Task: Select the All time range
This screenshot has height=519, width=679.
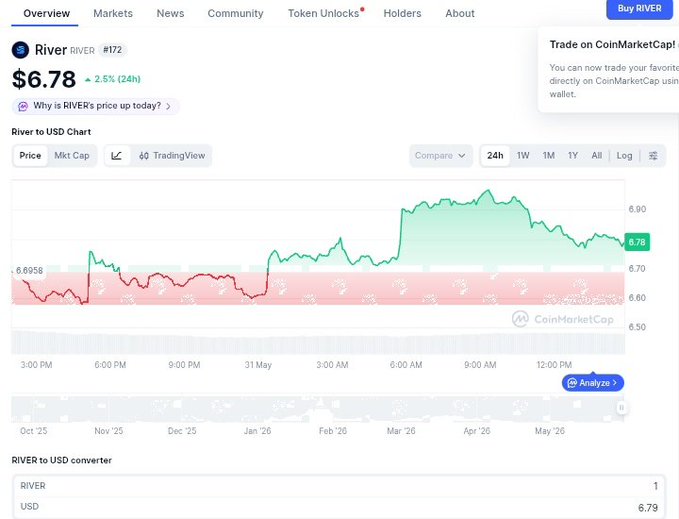Action: coord(597,155)
